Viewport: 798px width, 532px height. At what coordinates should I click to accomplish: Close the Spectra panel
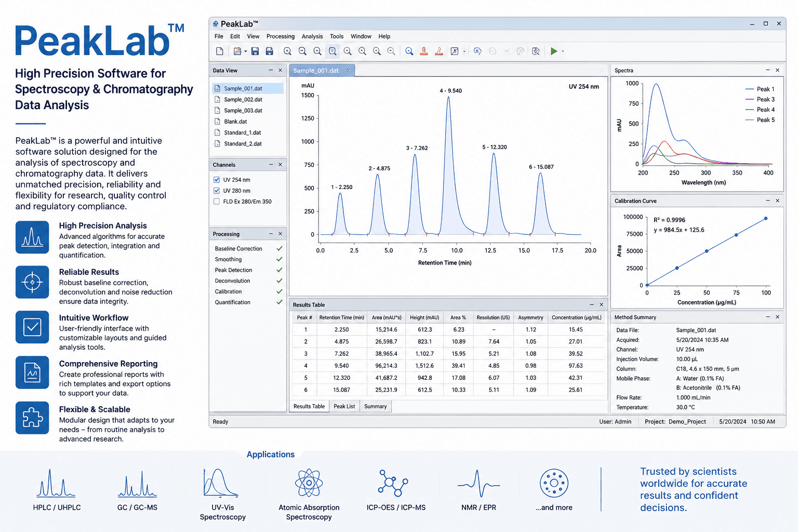(x=778, y=70)
